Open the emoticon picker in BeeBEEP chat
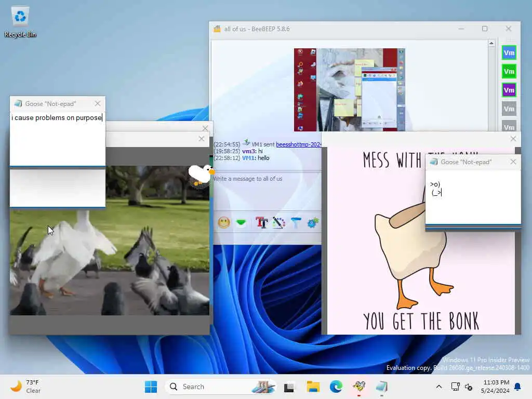Viewport: 532px width, 399px height. pos(224,222)
